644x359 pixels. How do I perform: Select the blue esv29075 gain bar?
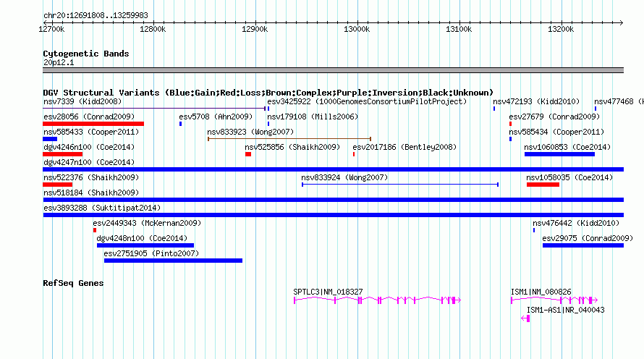[x=583, y=245]
